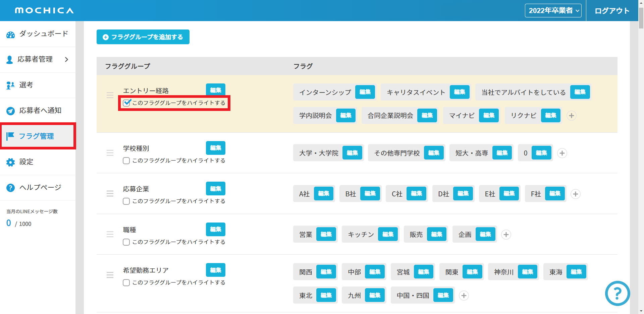The width and height of the screenshot is (644, 314).
Task: Enable highlight checkbox for 学校種別 group
Action: pos(126,161)
